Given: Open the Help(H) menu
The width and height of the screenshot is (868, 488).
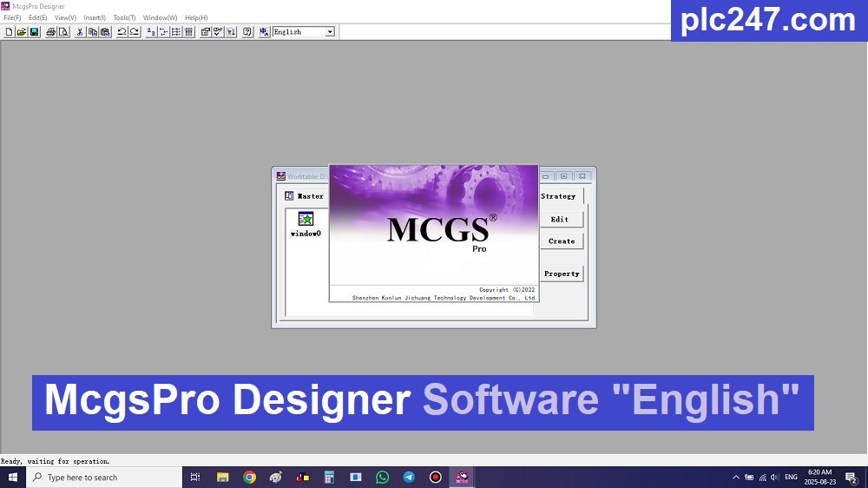Looking at the screenshot, I should tap(196, 17).
